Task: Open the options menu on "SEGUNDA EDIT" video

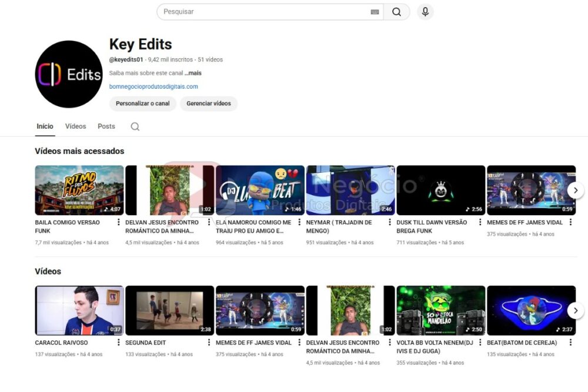Action: click(209, 341)
